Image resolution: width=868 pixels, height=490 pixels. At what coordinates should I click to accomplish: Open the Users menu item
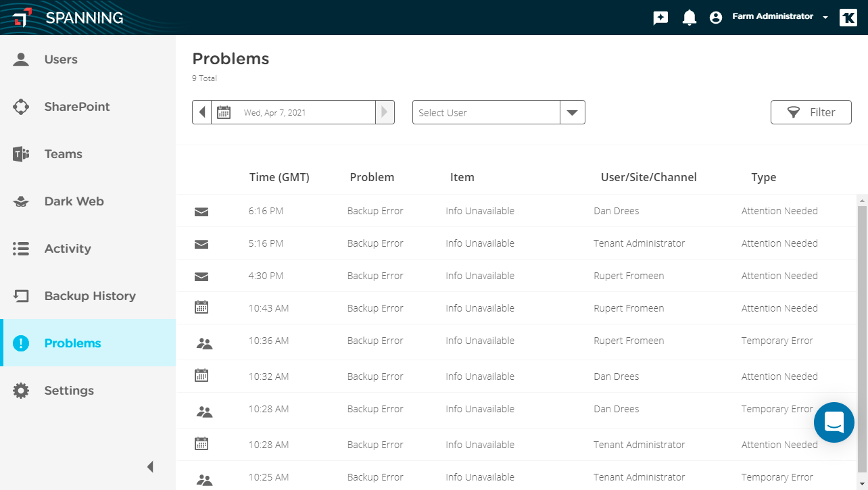click(x=88, y=59)
